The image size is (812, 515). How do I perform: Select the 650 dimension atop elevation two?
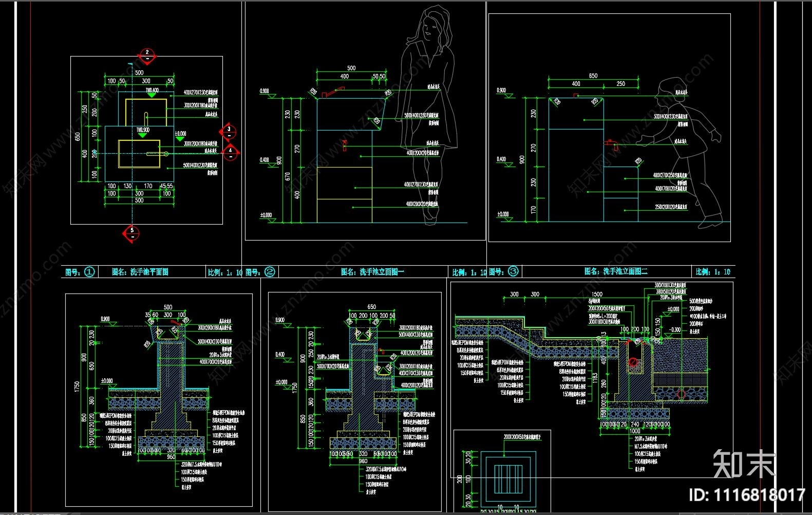tap(593, 76)
